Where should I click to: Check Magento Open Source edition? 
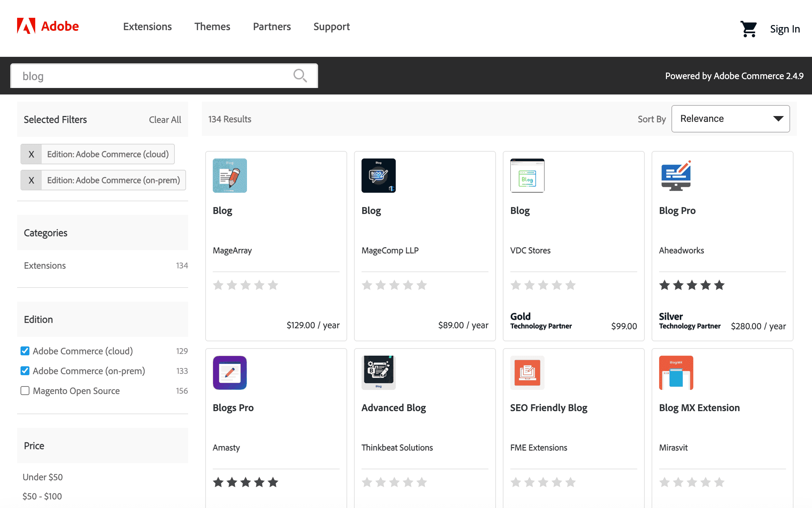[25, 391]
